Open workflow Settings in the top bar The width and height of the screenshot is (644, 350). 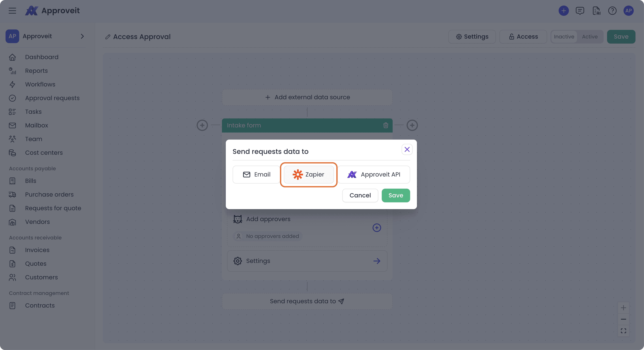(472, 37)
